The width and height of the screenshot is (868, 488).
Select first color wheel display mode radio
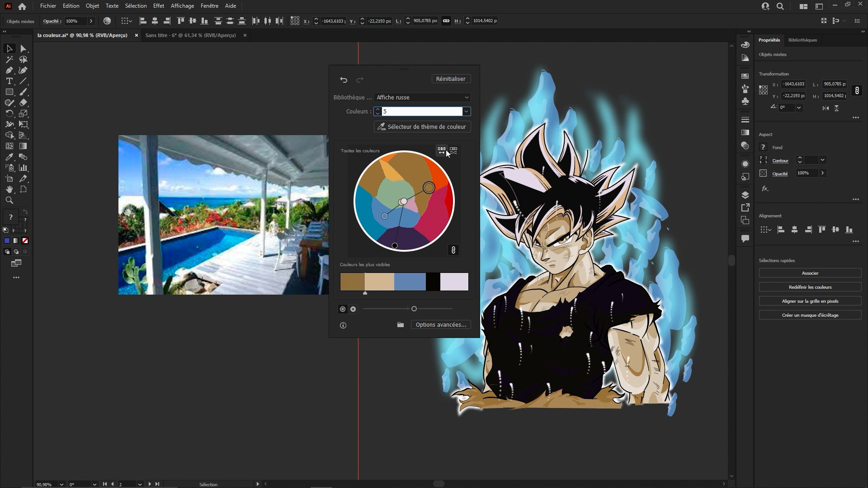(343, 309)
